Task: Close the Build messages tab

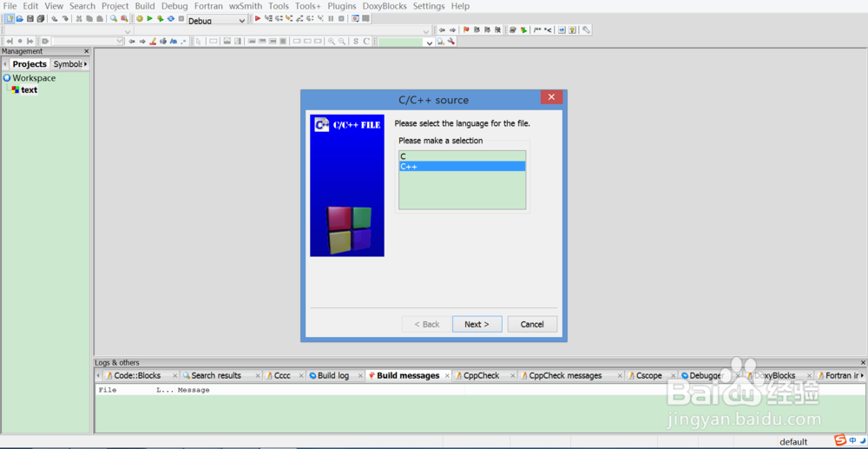Action: (x=447, y=376)
